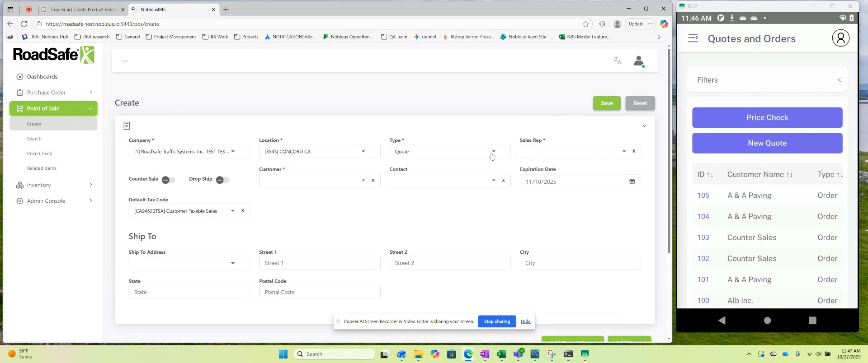Sort the mobile list by ID arrows
This screenshot has height=363, width=868.
[710, 175]
